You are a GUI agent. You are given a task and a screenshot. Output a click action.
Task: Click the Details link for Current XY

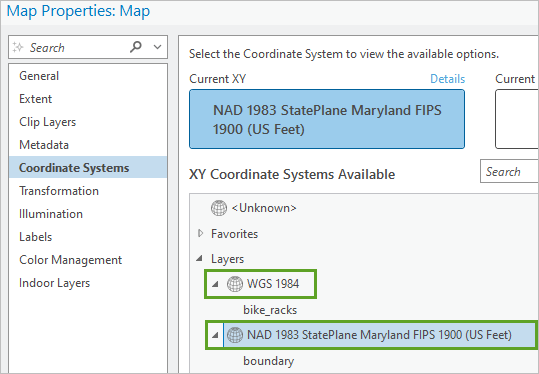tap(448, 79)
